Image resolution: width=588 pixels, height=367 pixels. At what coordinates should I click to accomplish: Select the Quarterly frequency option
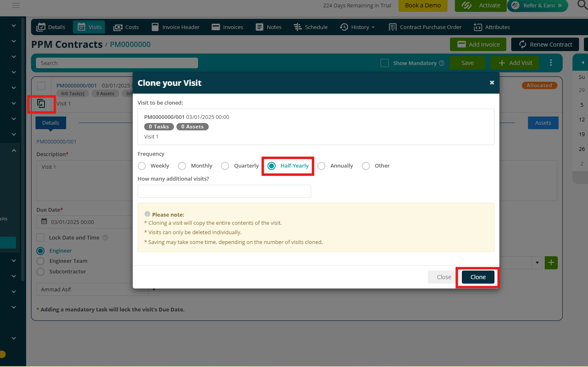pos(225,166)
